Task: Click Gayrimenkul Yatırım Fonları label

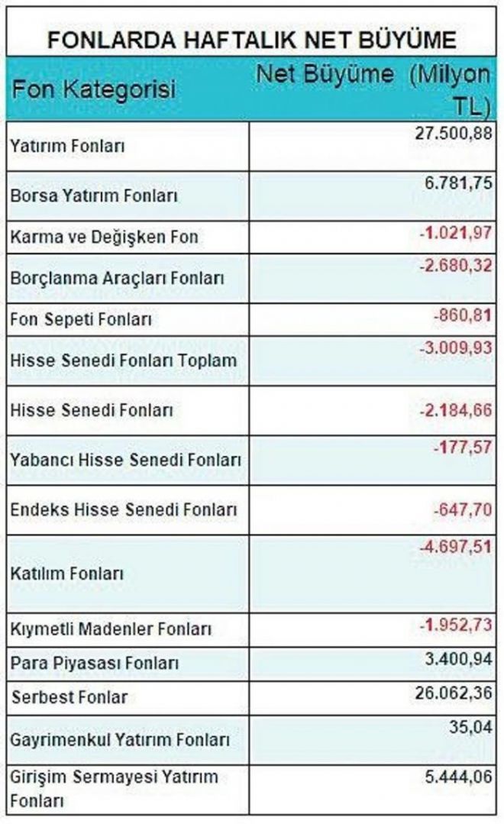Action: pyautogui.click(x=120, y=741)
